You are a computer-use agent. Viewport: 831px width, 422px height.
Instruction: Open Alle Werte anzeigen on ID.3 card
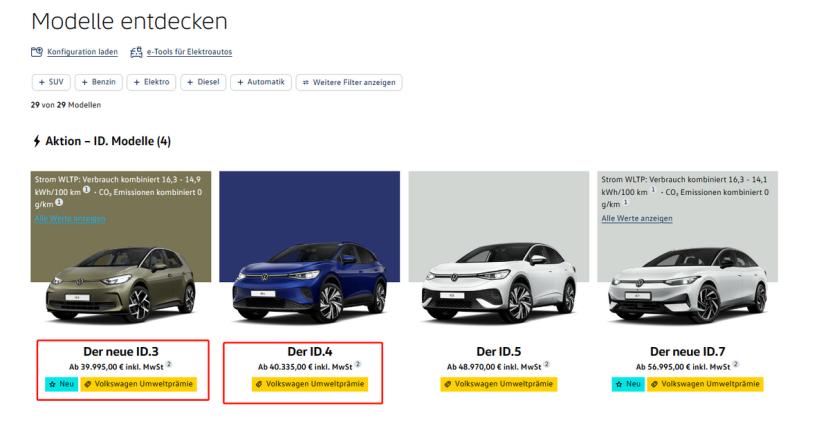tap(70, 218)
